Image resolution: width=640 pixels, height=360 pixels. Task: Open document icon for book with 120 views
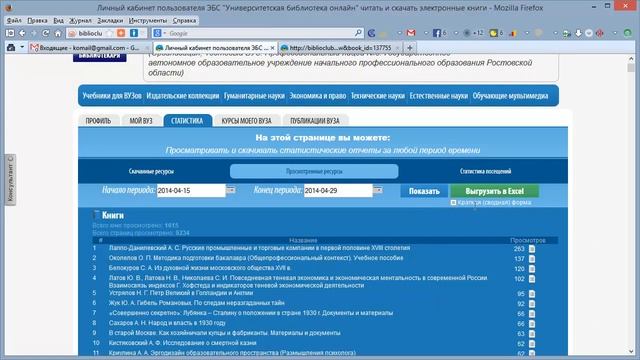532,269
